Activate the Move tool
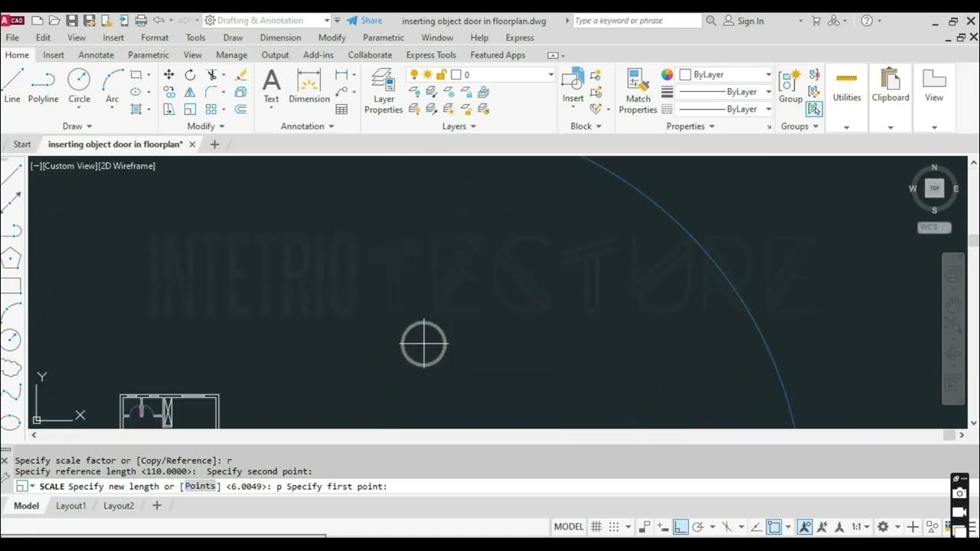 (168, 74)
